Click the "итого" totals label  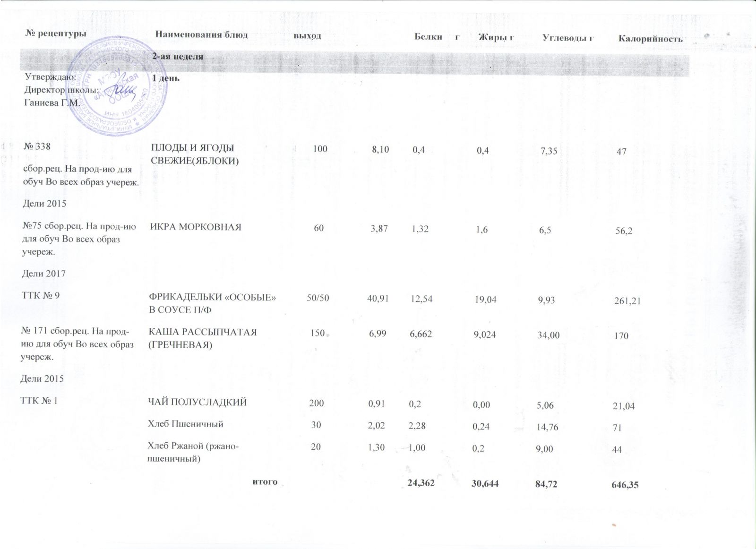click(265, 482)
